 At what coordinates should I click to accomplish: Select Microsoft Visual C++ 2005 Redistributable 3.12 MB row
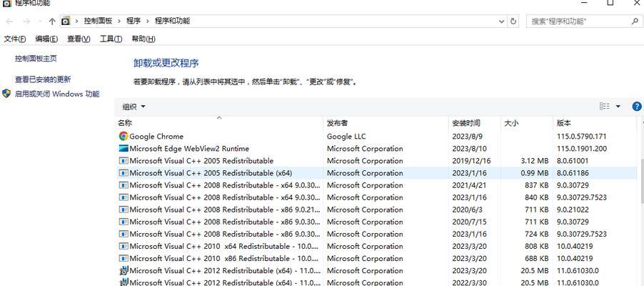click(x=377, y=160)
